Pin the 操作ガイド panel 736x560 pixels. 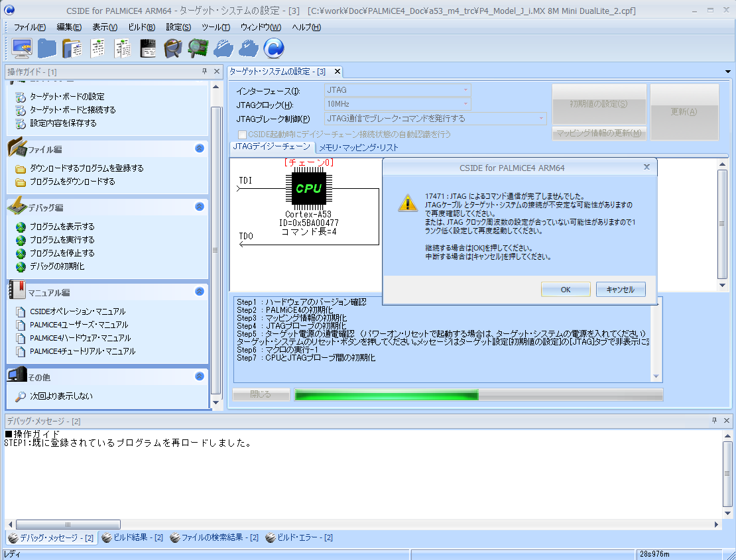[205, 72]
